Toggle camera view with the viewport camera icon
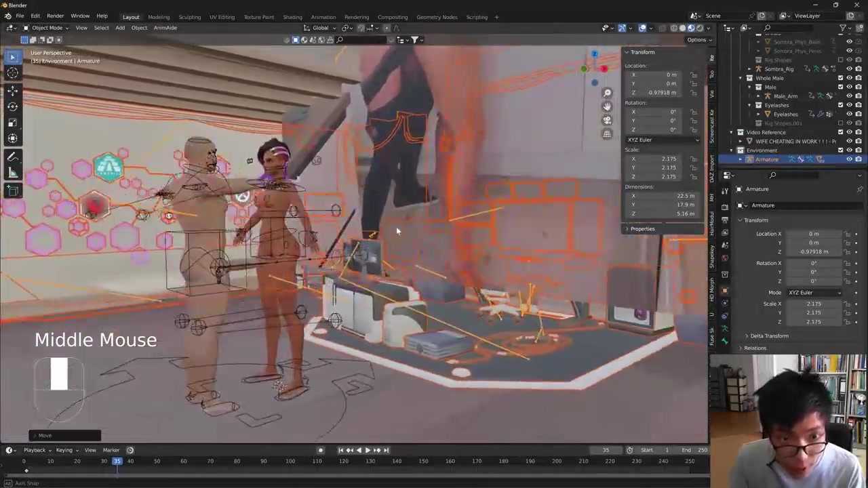This screenshot has width=868, height=488. coord(607,120)
